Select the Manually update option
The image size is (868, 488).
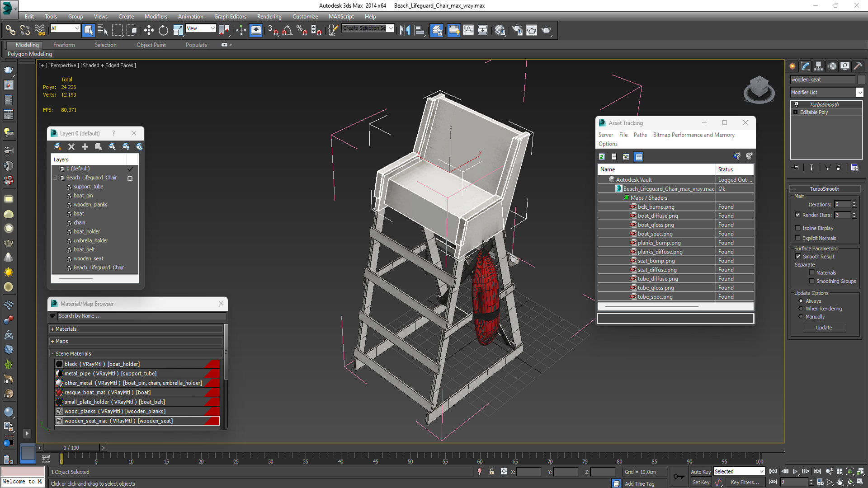tap(801, 317)
